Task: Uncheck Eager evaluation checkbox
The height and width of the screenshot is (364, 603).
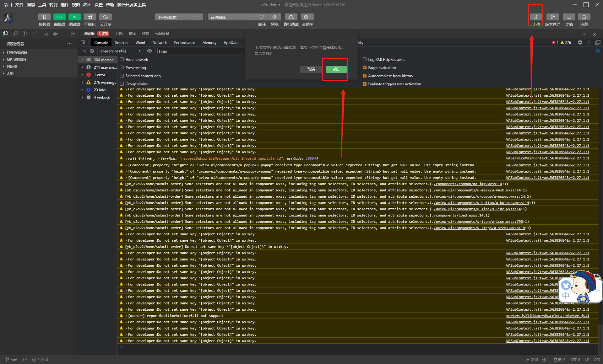Action: click(365, 68)
